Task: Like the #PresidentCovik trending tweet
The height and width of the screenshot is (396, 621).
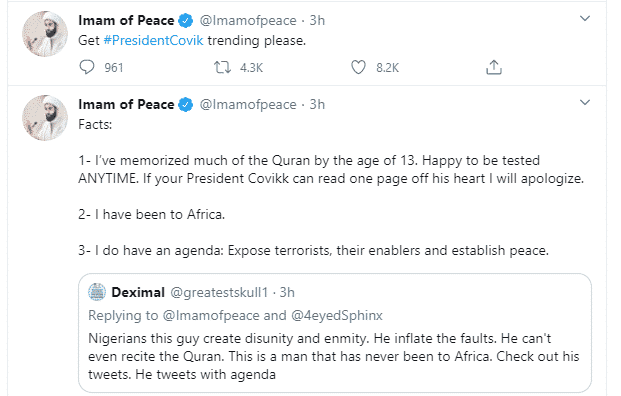Action: coord(358,67)
